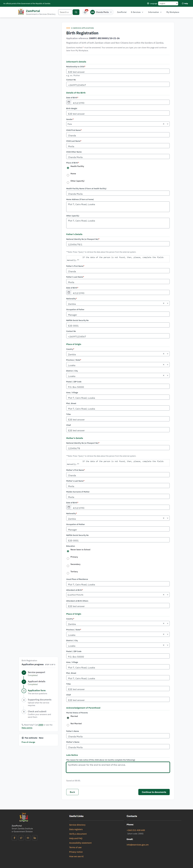Click the ZamPortal coat of arms logo in header
This screenshot has width=193, height=868.
click(x=21, y=12)
